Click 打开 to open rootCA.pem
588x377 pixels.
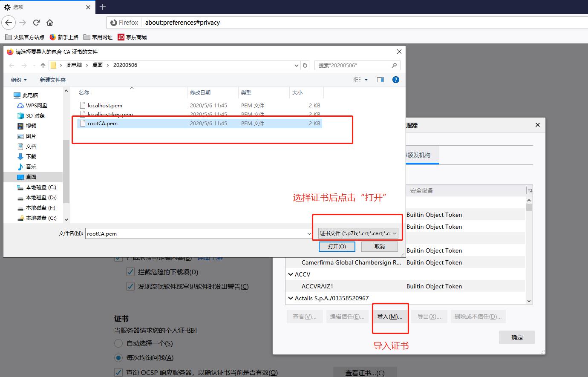[337, 246]
